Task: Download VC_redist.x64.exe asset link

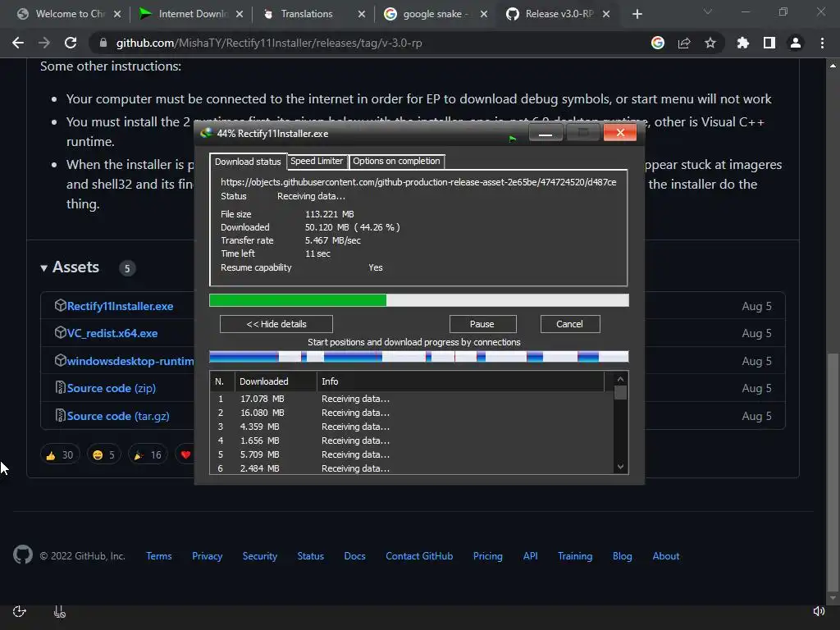Action: point(112,333)
